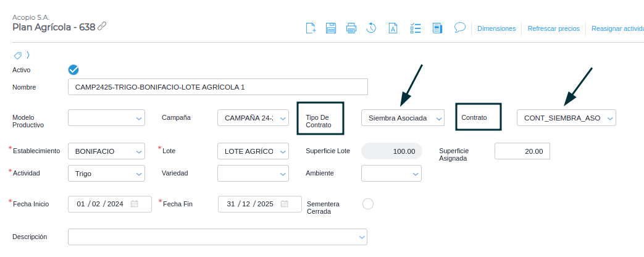Open the checklist icon in the toolbar
Screen dimensions: 644x257
pyautogui.click(x=416, y=28)
